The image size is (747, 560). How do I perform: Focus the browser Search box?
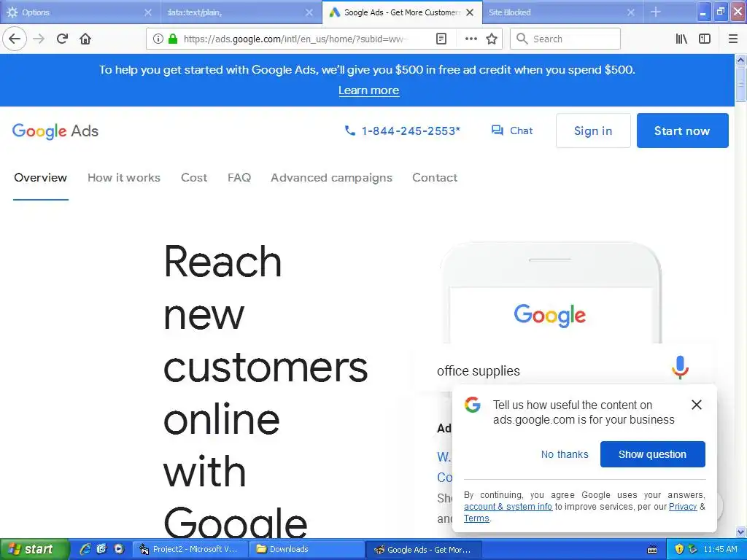click(x=565, y=39)
